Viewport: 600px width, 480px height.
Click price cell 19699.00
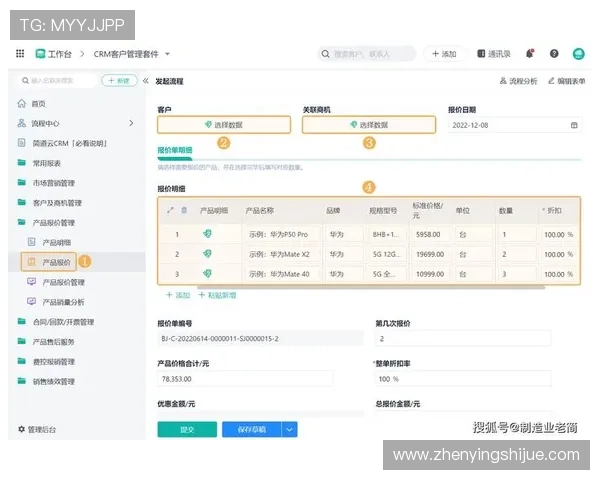[430, 254]
